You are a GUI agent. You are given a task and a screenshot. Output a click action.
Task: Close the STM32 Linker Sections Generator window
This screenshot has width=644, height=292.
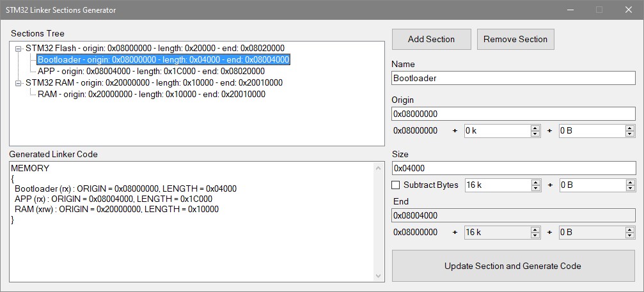629,10
